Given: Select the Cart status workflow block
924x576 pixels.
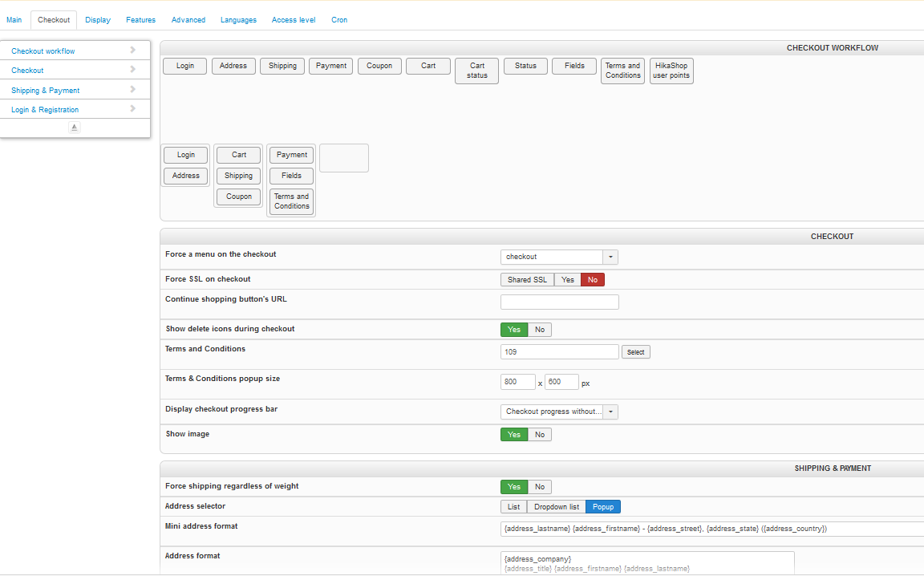Looking at the screenshot, I should click(x=476, y=71).
